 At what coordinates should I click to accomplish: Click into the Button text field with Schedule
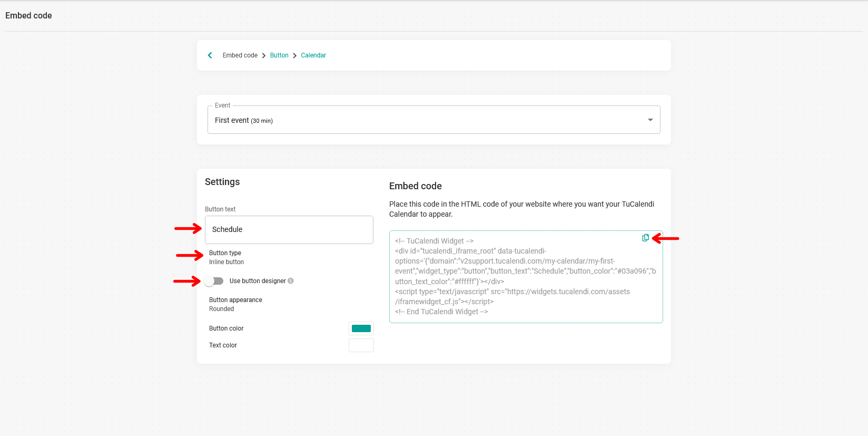(x=289, y=230)
